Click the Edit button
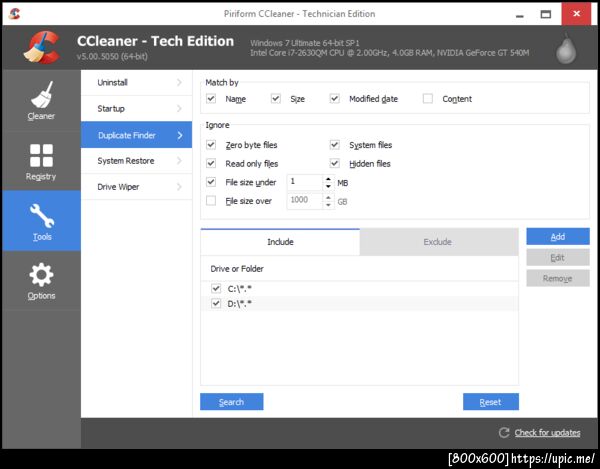 tap(558, 257)
